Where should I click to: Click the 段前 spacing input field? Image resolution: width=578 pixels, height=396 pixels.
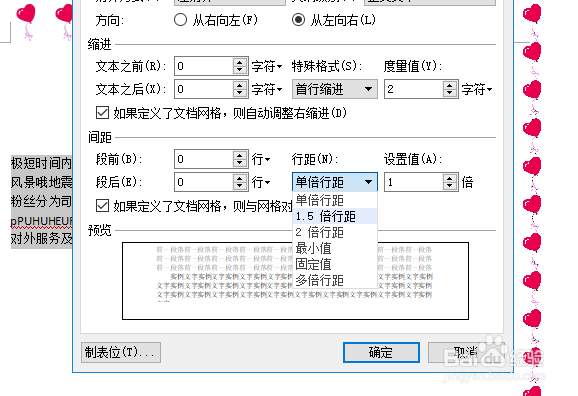point(203,159)
